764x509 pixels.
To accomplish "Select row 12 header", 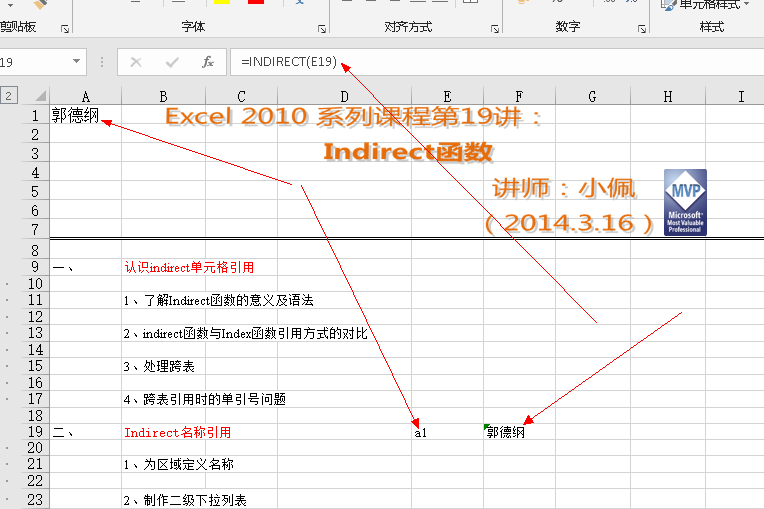I will pyautogui.click(x=35, y=317).
